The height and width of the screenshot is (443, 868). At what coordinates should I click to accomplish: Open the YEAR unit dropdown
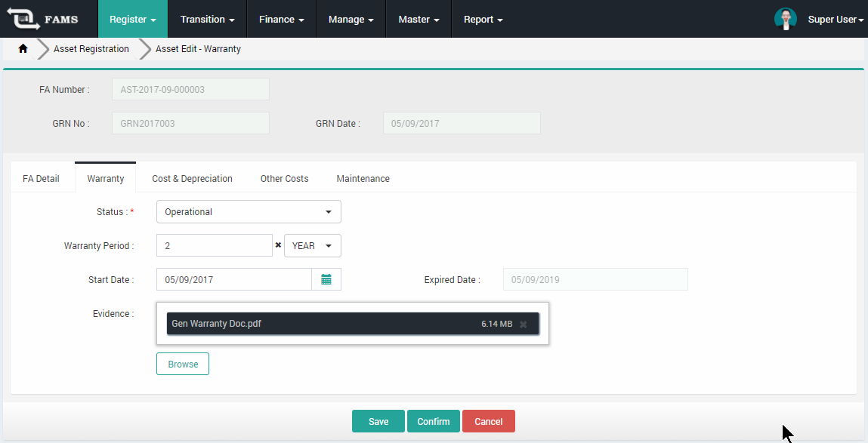coord(312,245)
